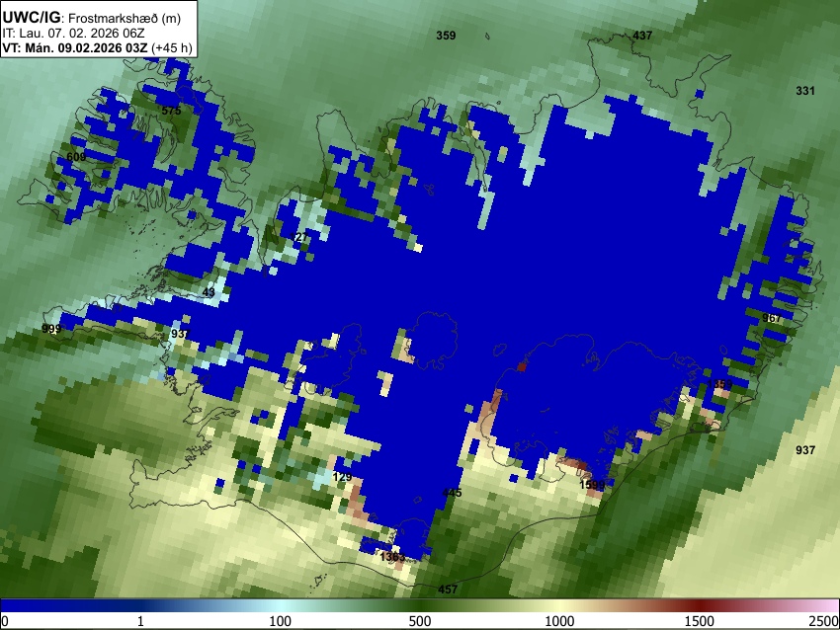Click the '609' value label
Image resolution: width=840 pixels, height=630 pixels.
(76, 157)
